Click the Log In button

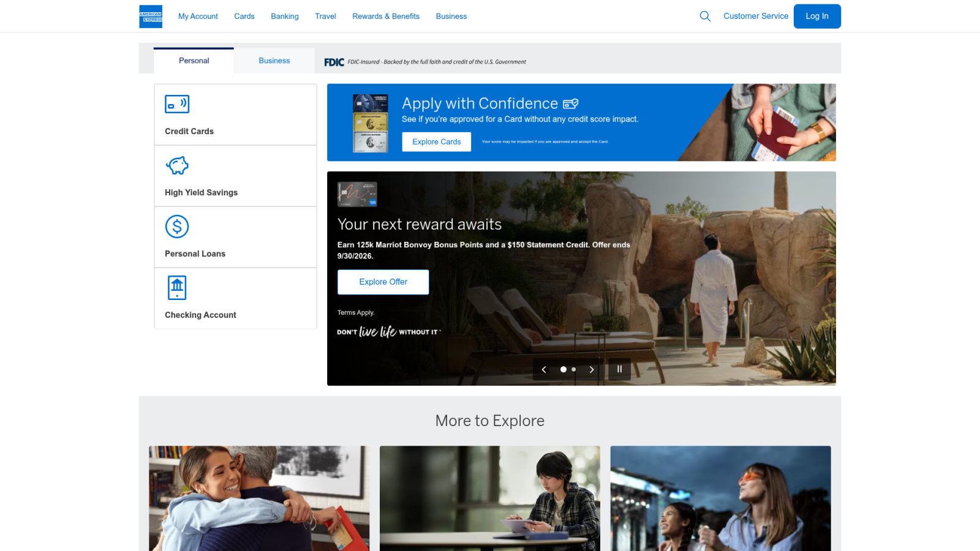tap(817, 17)
